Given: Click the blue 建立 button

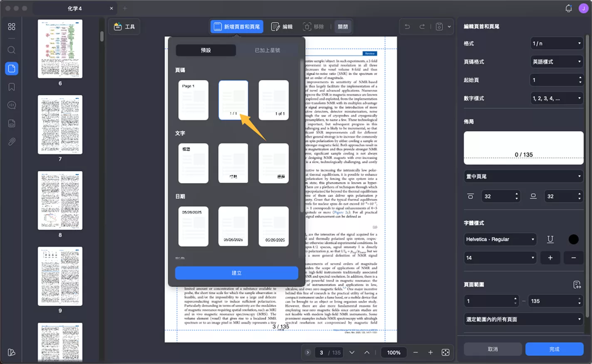Looking at the screenshot, I should [x=237, y=273].
